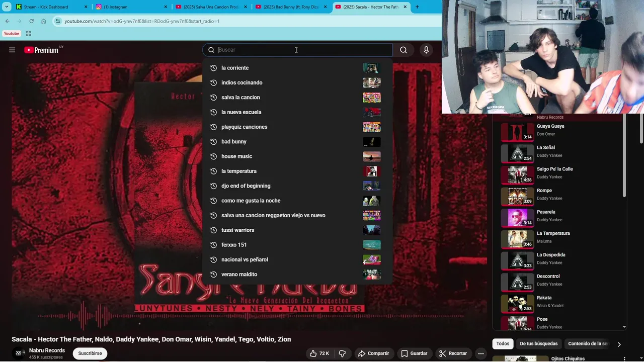Viewport: 644px width, 362px height.
Task: Open the apps grid bookmark icon
Action: (28, 34)
